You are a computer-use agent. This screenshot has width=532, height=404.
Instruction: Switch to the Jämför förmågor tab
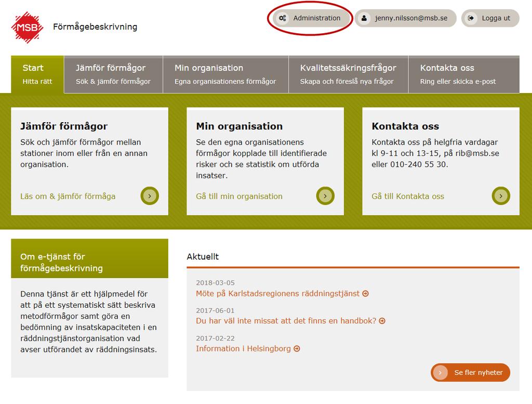tap(113, 74)
